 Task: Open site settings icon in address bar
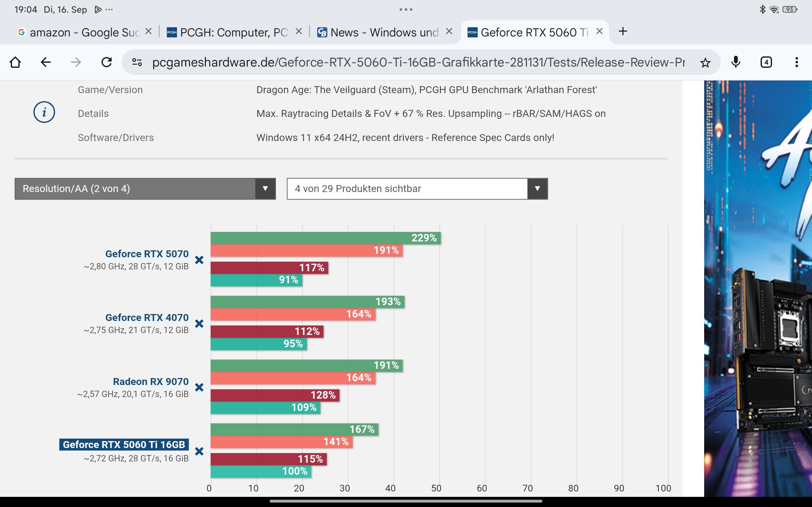click(x=137, y=62)
